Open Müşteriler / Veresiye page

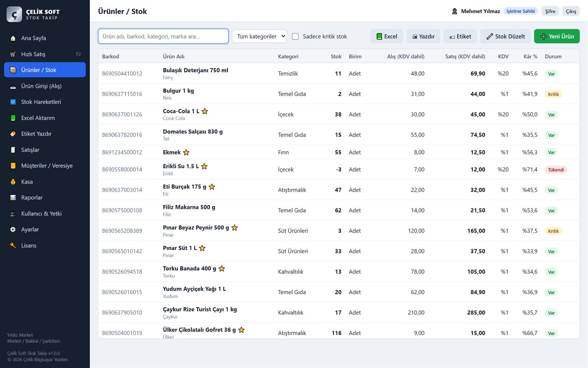(45, 166)
